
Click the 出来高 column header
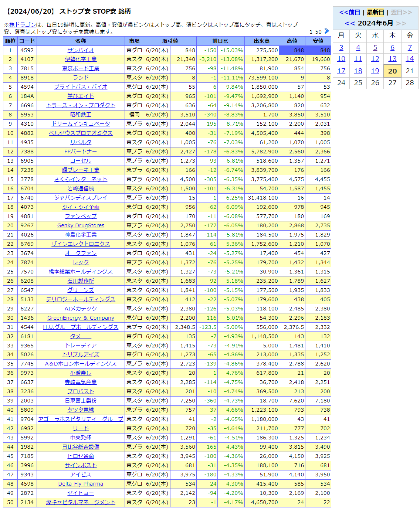[262, 41]
